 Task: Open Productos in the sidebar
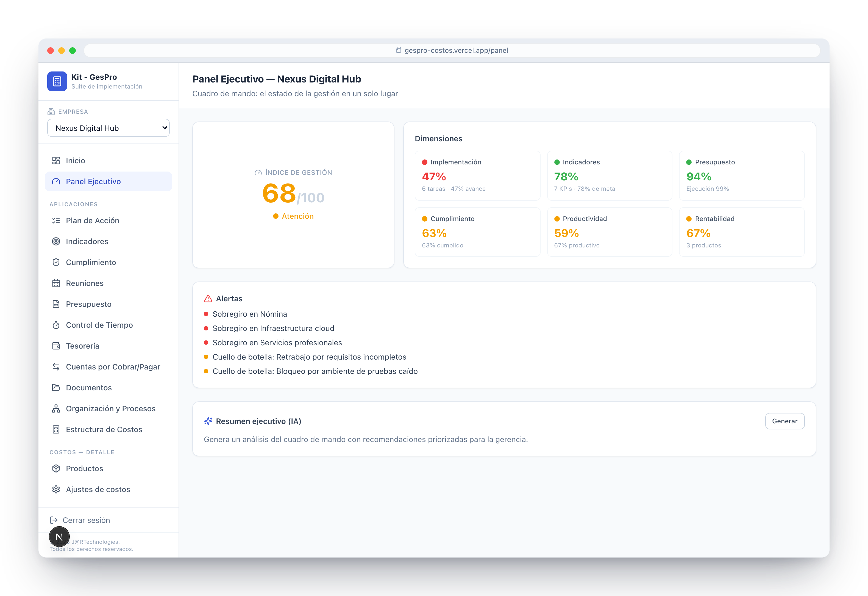[108, 468]
